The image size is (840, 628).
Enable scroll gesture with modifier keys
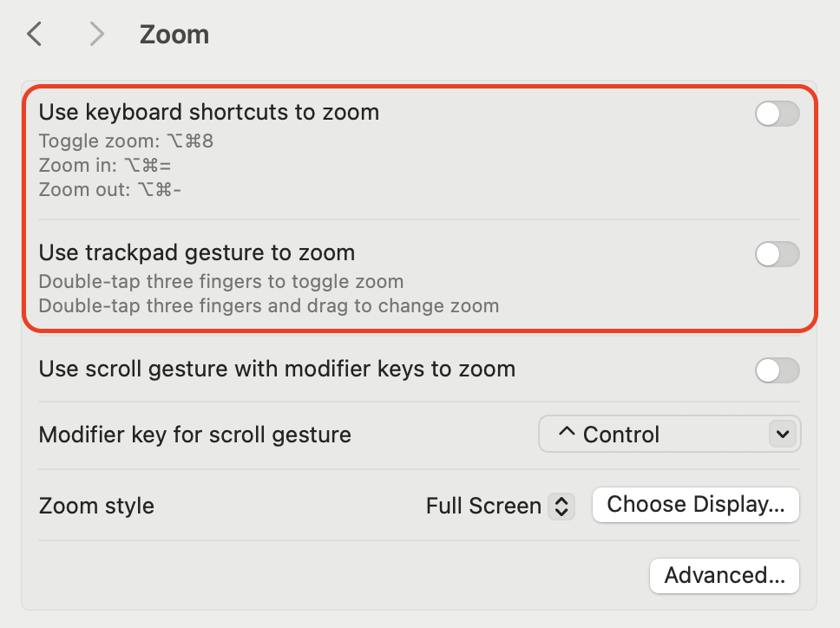[x=777, y=370]
